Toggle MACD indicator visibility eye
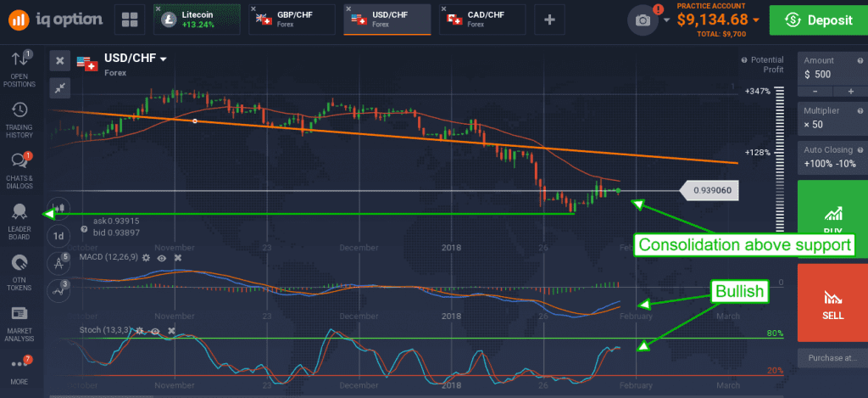 162,258
